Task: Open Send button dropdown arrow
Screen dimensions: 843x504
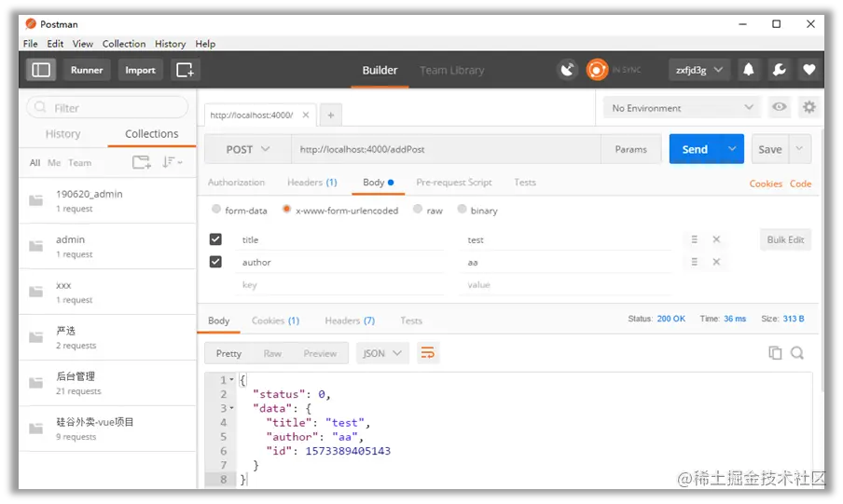Action: (x=732, y=149)
